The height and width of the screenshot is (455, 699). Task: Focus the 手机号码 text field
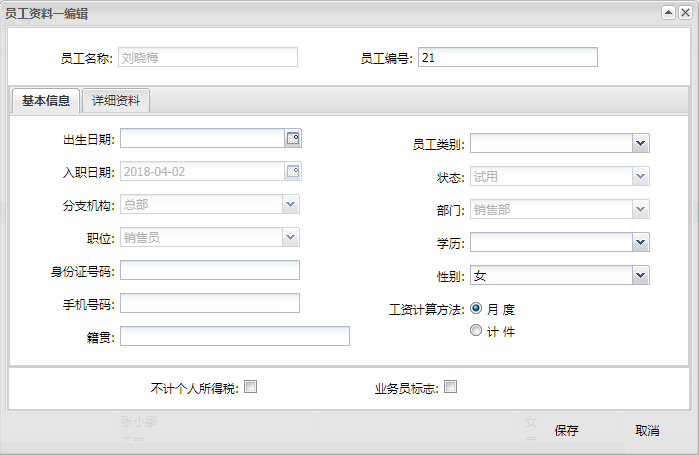click(209, 303)
